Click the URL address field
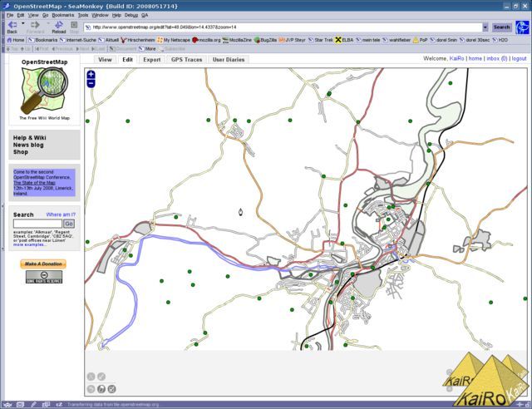Viewport: 532px width, 409px height. tap(283, 27)
